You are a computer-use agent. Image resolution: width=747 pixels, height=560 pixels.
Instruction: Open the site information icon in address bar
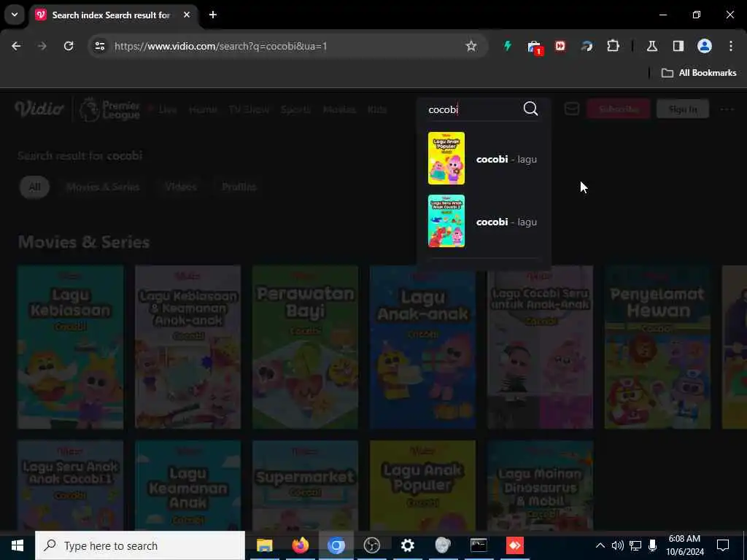[x=99, y=46]
